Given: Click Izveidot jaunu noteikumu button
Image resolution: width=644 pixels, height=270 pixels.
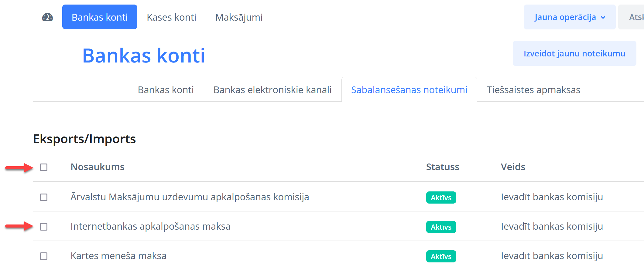Looking at the screenshot, I should [x=574, y=53].
